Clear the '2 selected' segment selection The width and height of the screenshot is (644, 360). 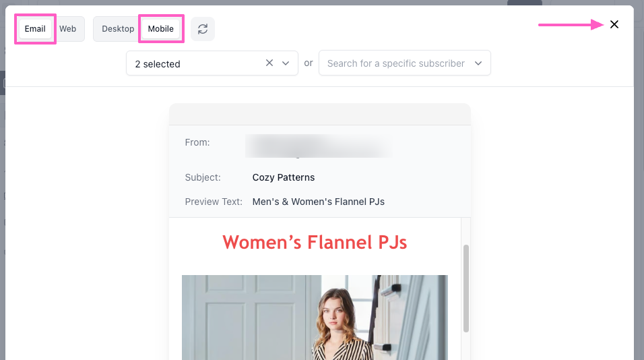[269, 63]
